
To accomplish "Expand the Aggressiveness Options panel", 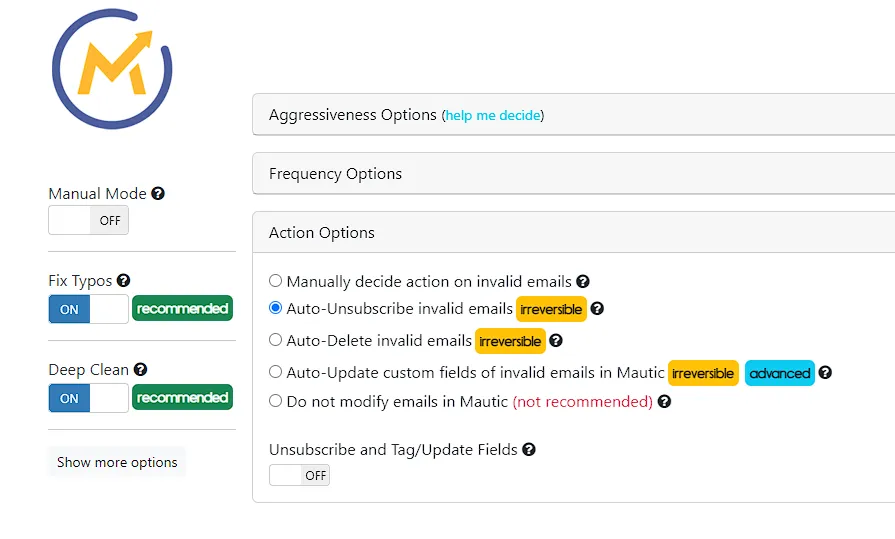I will pyautogui.click(x=574, y=115).
